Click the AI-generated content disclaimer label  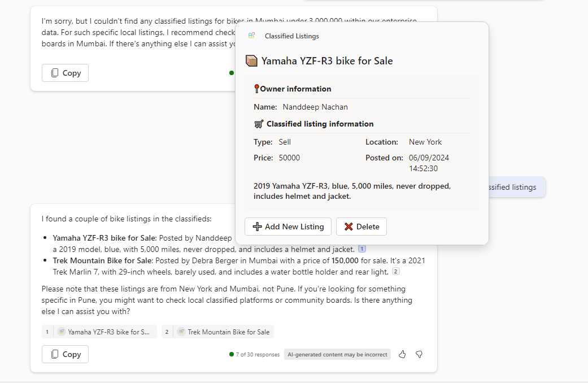(x=337, y=354)
